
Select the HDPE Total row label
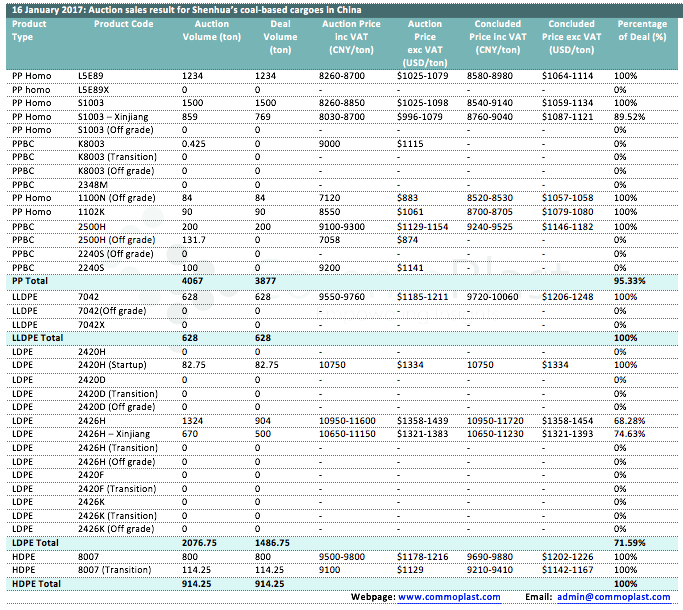pos(35,582)
